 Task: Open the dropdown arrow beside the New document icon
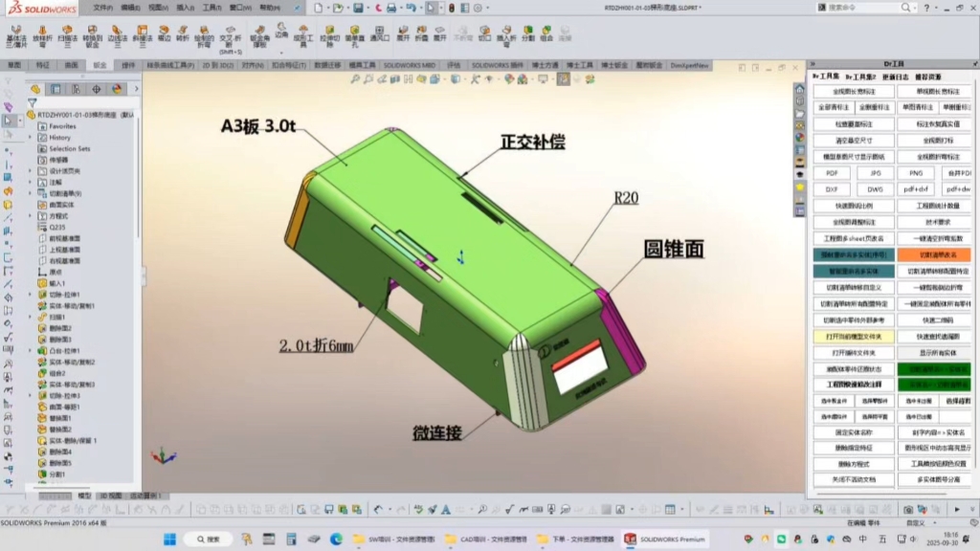tap(328, 8)
